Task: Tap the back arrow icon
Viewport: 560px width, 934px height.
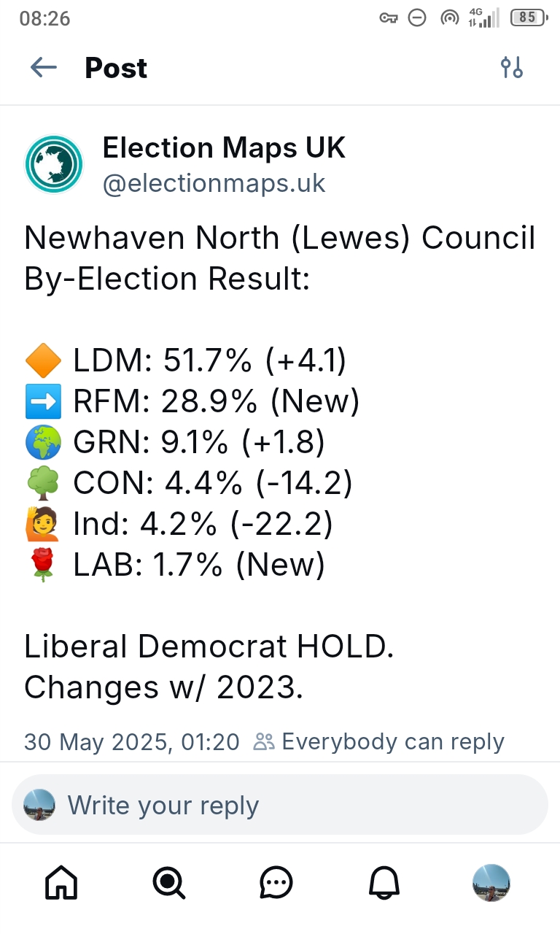Action: tap(44, 68)
